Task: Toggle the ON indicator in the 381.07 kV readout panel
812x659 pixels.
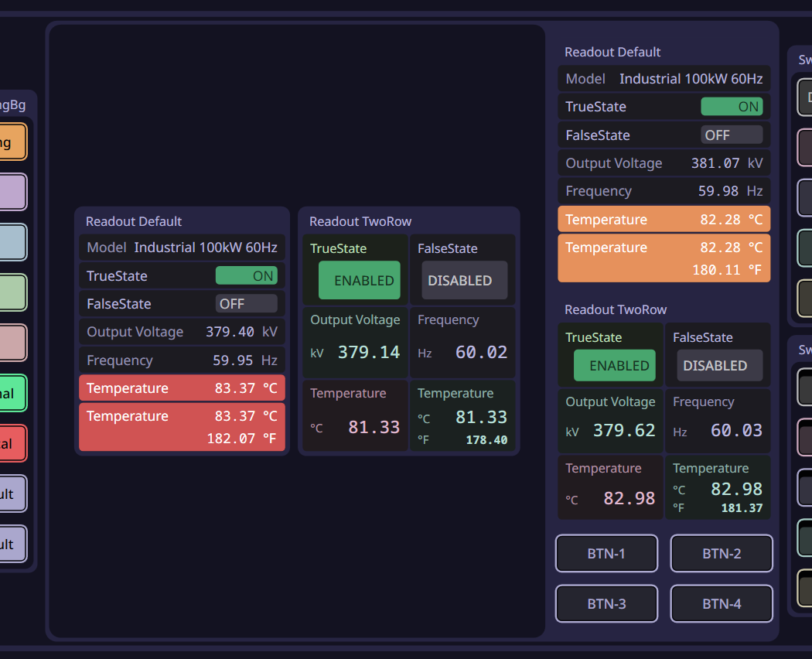Action: (x=732, y=107)
